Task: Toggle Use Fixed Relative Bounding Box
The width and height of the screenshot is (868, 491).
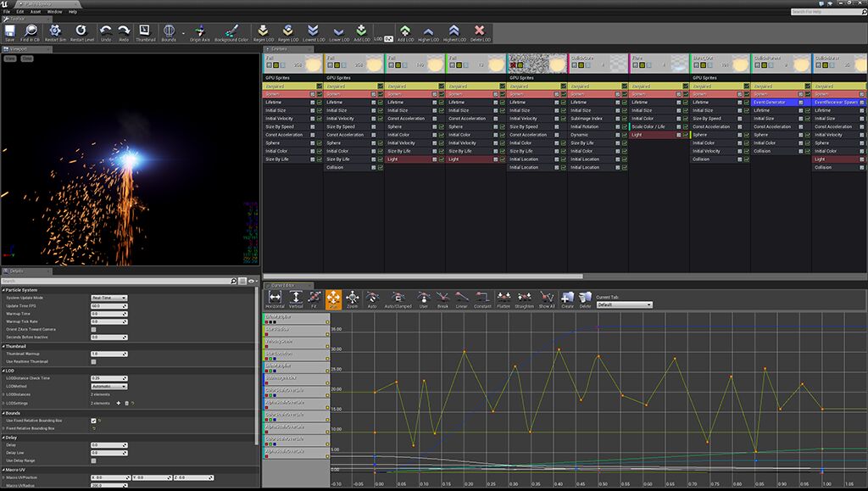Action: (93, 421)
